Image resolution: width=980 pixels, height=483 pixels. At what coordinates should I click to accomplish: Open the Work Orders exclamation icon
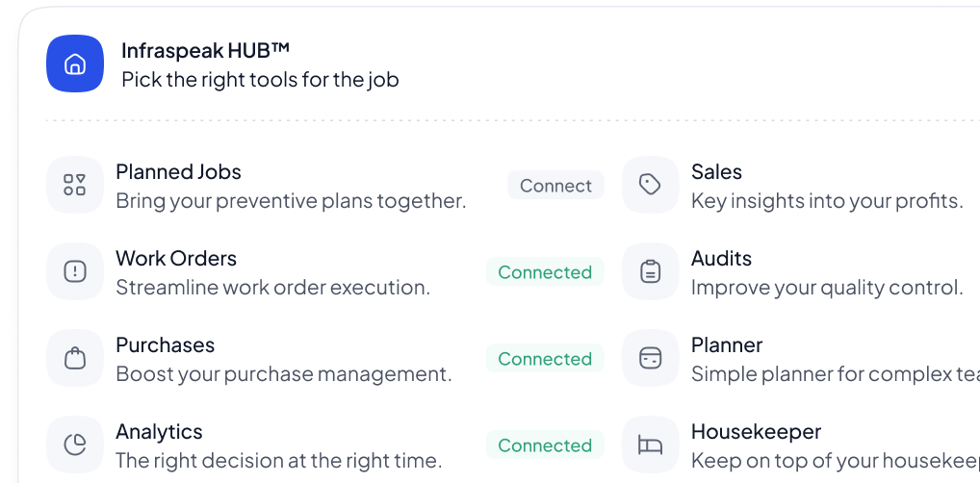pos(75,271)
